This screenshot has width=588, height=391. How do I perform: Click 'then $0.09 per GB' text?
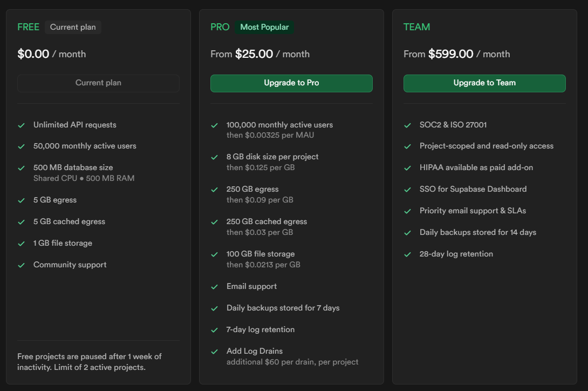[x=260, y=200]
